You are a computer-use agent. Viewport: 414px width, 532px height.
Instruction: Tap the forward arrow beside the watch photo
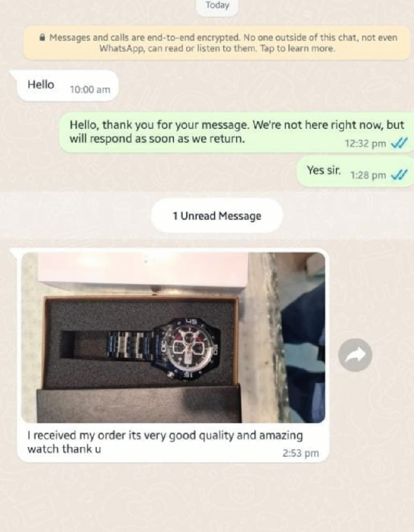point(355,355)
